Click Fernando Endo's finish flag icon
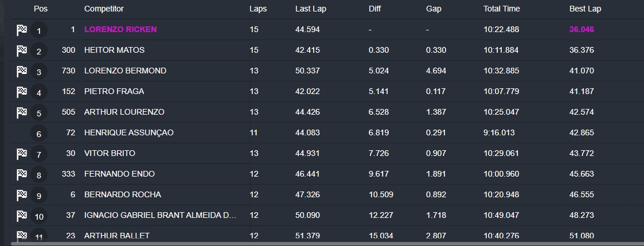644x246 pixels. 22,174
